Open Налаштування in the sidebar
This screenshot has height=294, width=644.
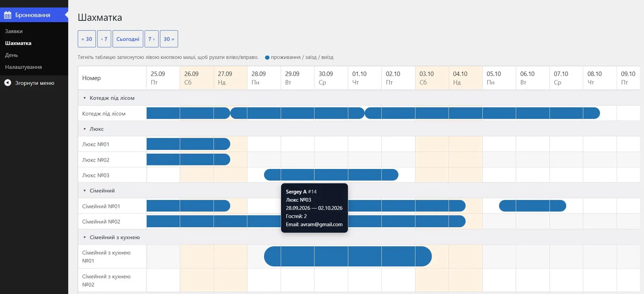[x=23, y=67]
